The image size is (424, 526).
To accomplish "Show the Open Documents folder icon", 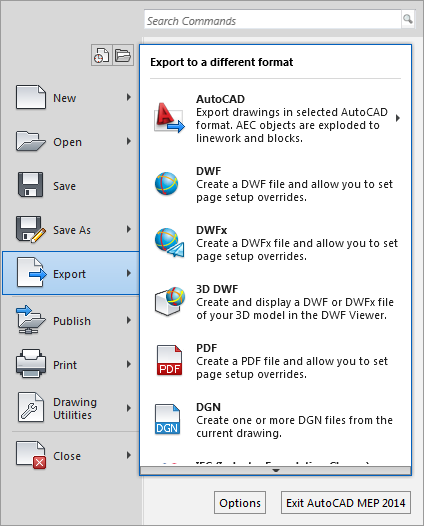I will point(123,55).
